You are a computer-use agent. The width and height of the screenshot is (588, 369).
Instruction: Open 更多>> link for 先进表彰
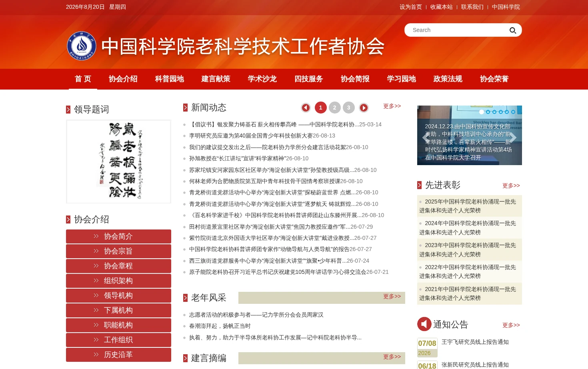pyautogui.click(x=511, y=185)
